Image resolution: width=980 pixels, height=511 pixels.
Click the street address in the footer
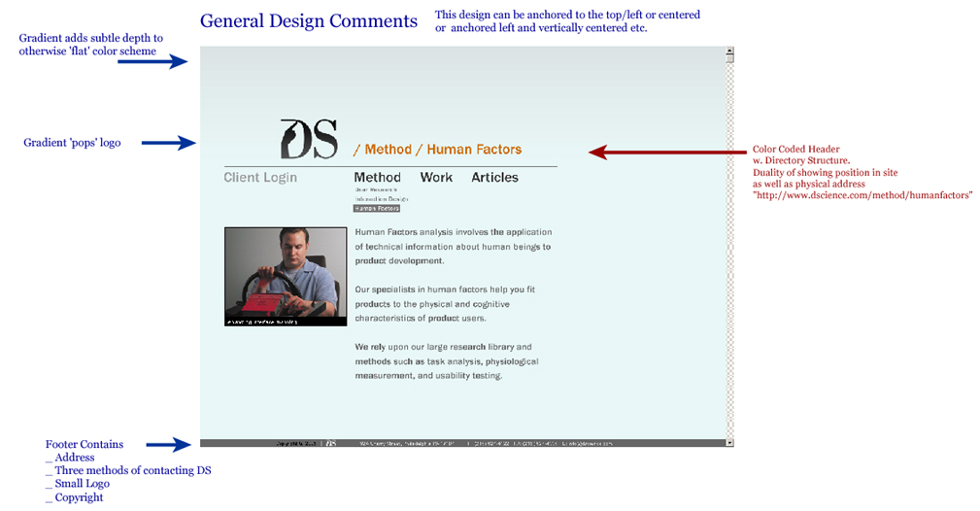point(400,443)
